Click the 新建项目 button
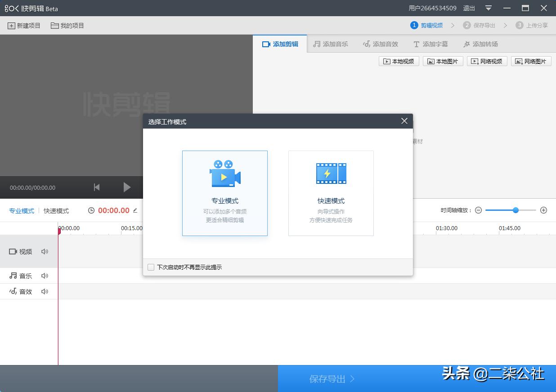This screenshot has width=556, height=392. pos(24,26)
